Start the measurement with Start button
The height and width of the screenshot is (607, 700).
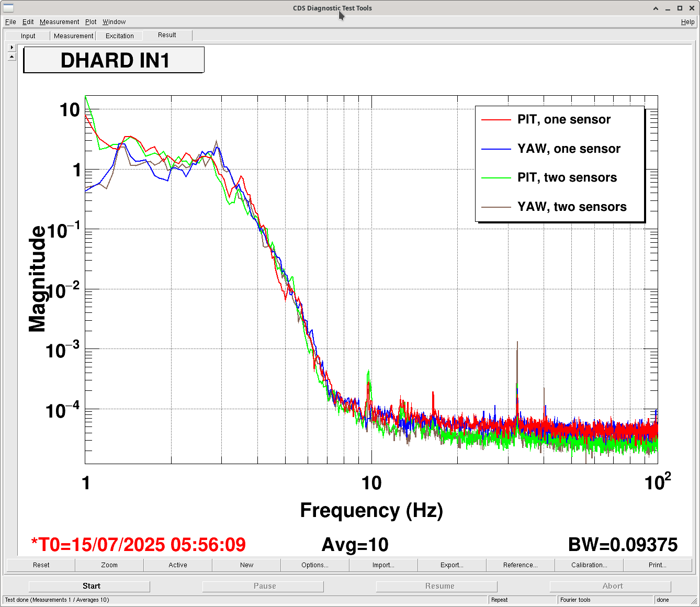pos(89,586)
